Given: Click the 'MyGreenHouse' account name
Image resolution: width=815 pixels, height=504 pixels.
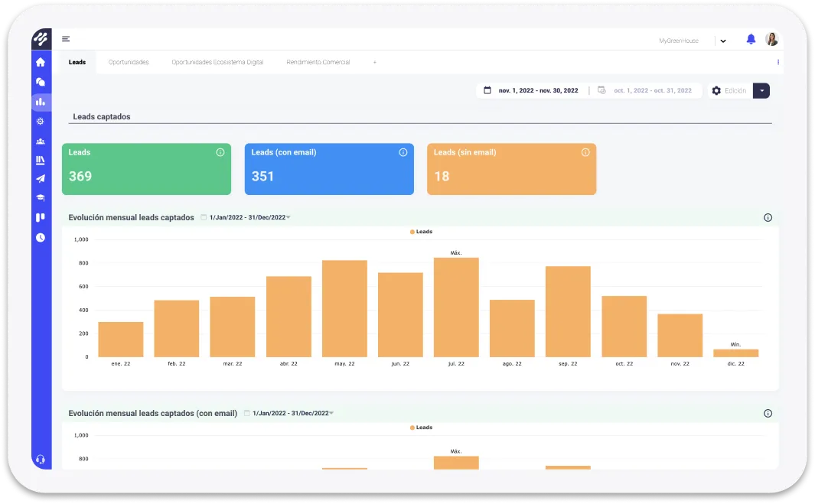Looking at the screenshot, I should tap(679, 41).
